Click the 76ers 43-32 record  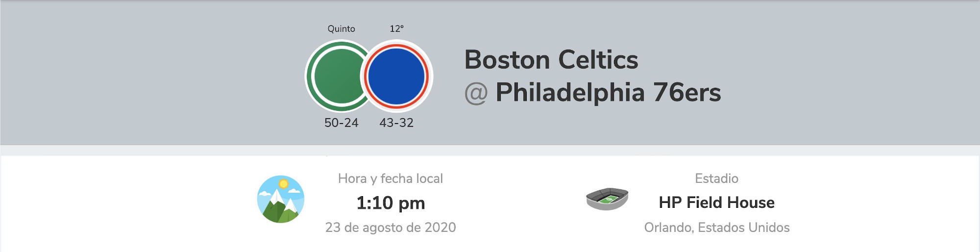pos(396,123)
